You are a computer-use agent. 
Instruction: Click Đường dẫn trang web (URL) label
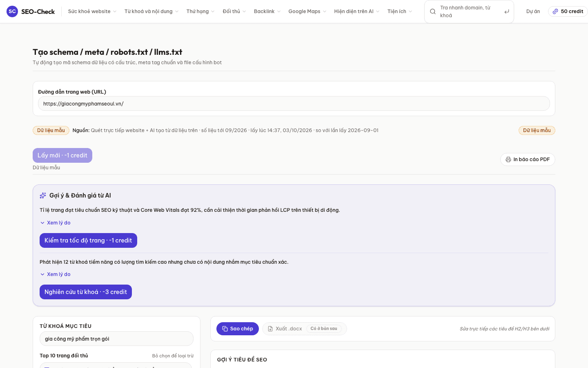(x=72, y=92)
